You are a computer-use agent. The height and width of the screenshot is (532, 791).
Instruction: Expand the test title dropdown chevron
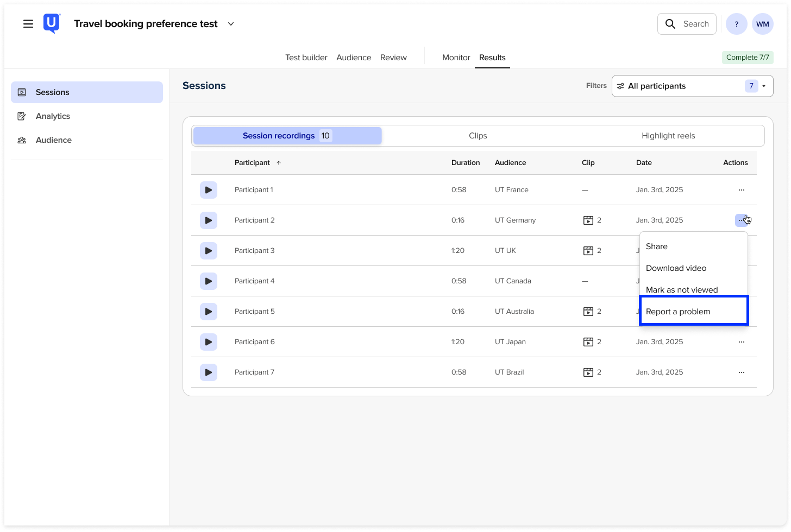pyautogui.click(x=231, y=24)
